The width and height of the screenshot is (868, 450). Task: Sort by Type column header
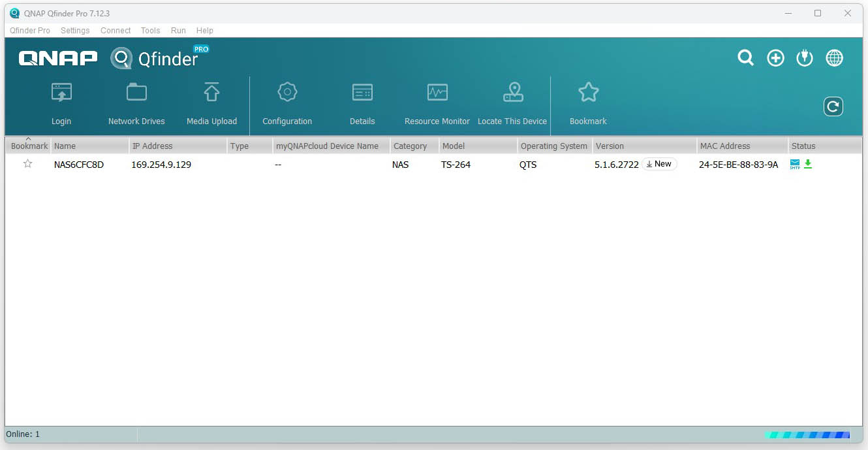pyautogui.click(x=250, y=146)
